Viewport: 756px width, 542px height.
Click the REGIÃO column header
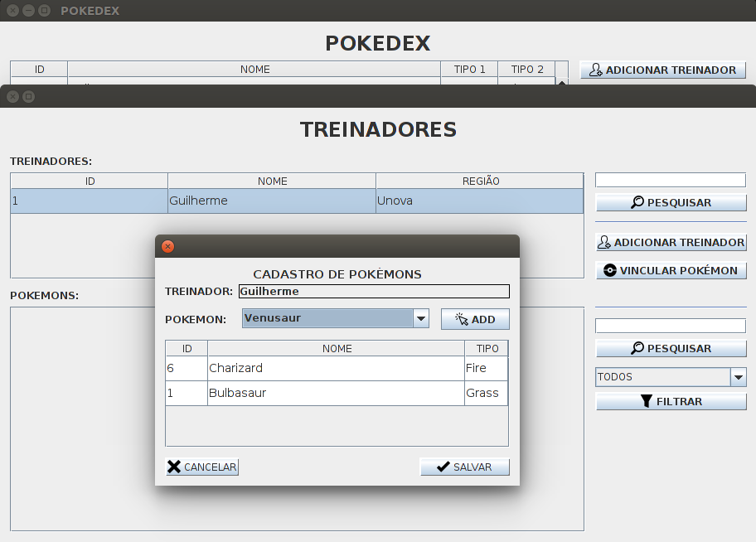[479, 181]
